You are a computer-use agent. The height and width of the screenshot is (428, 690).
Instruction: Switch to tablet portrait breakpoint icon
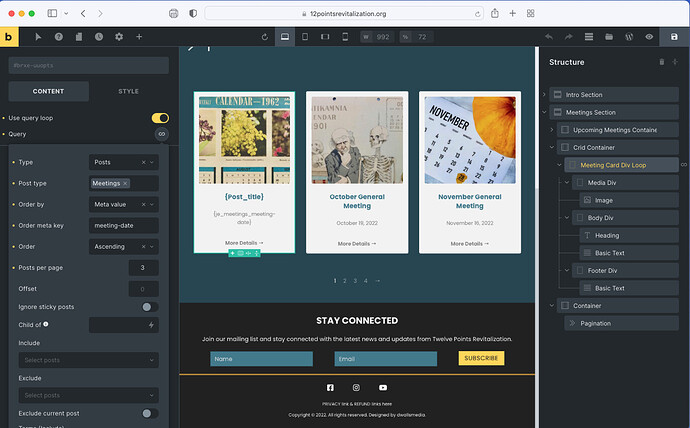point(305,37)
